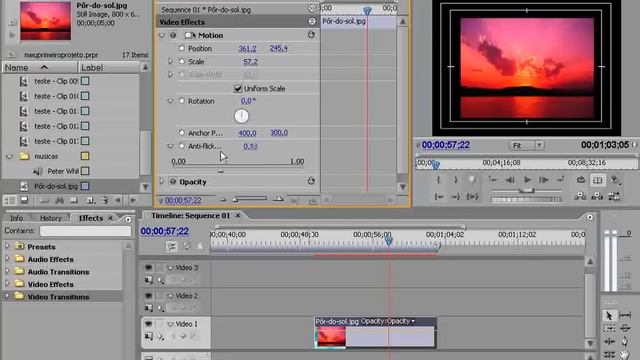Toggle the Motion effect on/off
This screenshot has width=640, height=360.
point(173,35)
